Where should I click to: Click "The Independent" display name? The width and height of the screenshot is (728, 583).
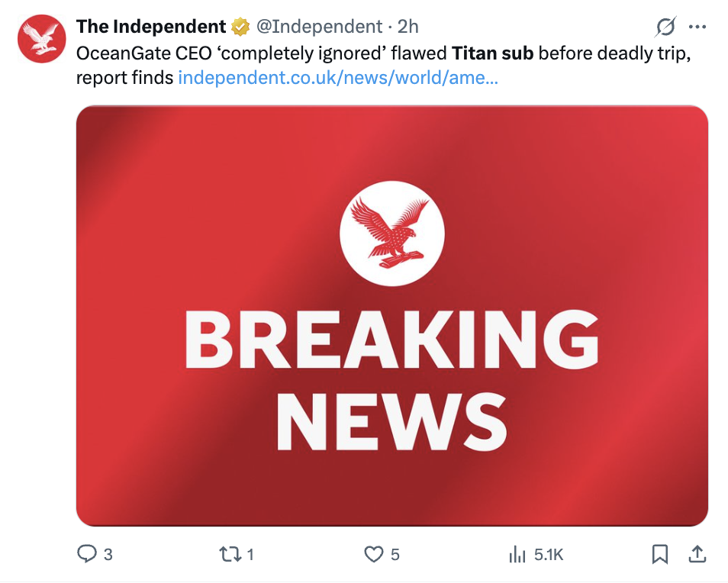tap(151, 27)
